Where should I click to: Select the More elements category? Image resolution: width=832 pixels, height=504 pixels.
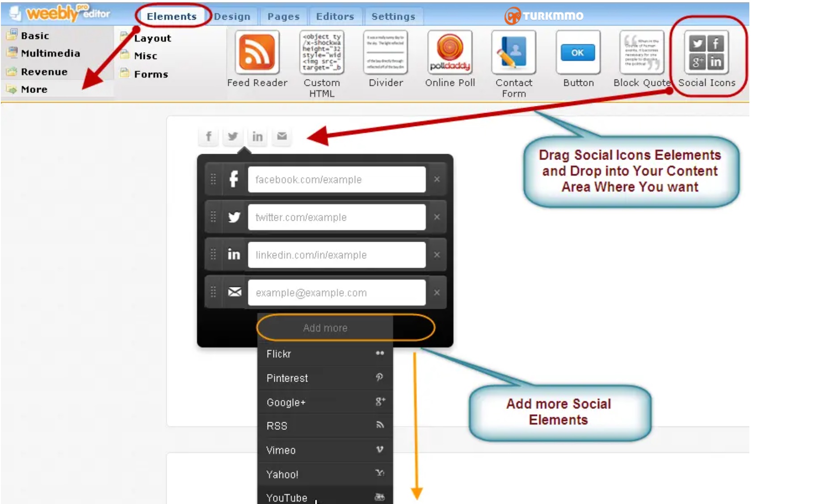coord(27,89)
